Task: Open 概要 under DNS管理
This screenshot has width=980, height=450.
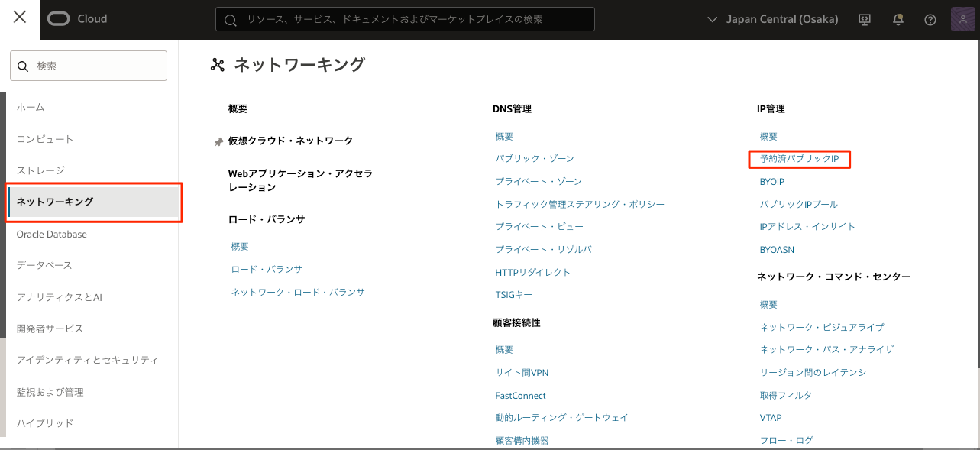Action: pyautogui.click(x=504, y=137)
